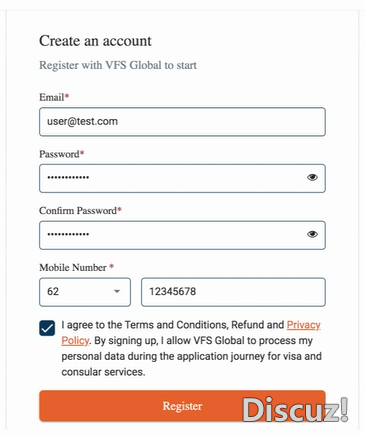365x434 pixels.
Task: Click the underlined word Policy on second line
Action: click(x=75, y=341)
